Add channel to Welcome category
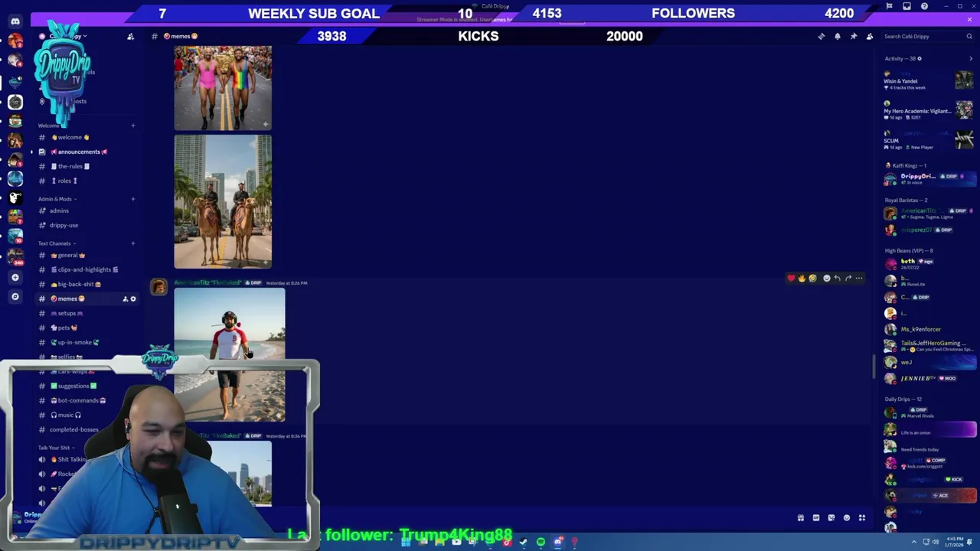This screenshot has width=980, height=551. coord(132,126)
